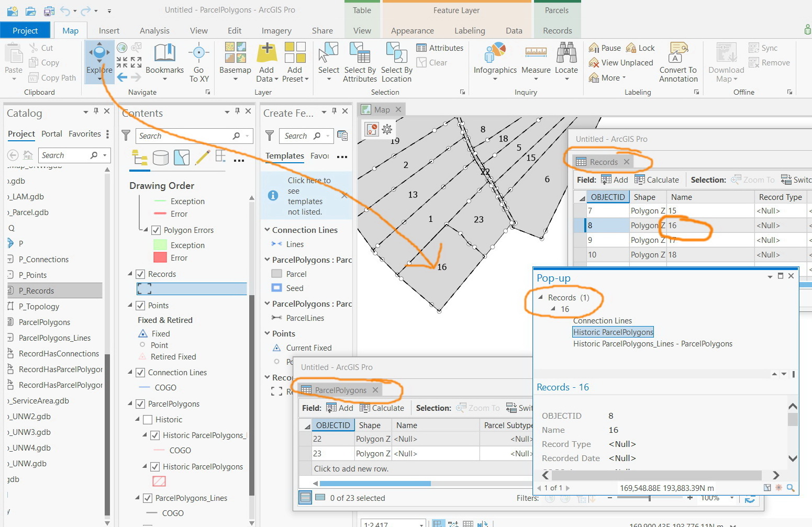Click the red Polygon Errors Error swatch

tap(160, 258)
